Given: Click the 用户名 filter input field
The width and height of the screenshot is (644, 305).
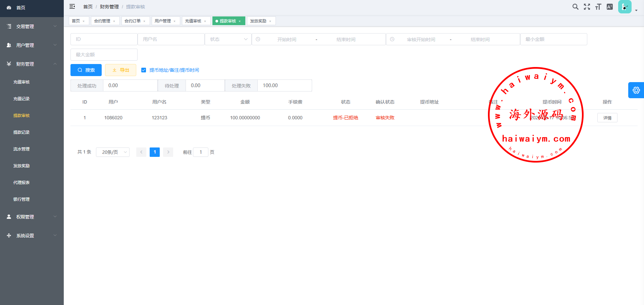Looking at the screenshot, I should tap(171, 39).
